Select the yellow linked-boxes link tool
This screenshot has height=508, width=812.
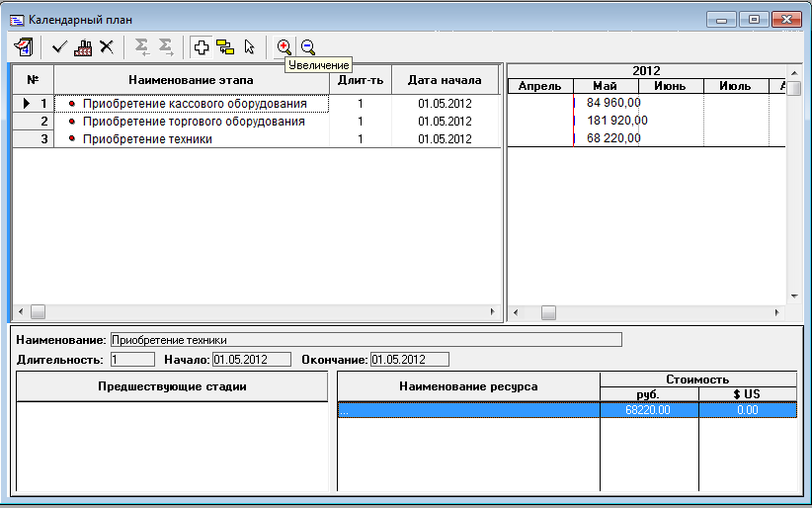[x=225, y=47]
